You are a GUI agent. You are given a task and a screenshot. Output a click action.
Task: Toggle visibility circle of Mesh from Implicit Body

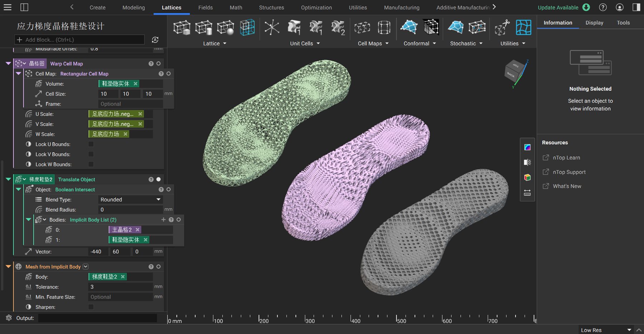click(158, 267)
